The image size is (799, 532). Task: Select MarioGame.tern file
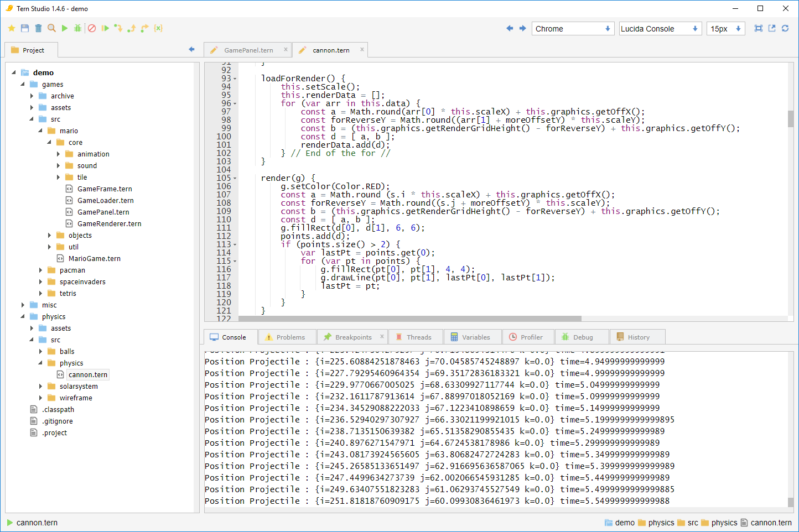click(x=95, y=259)
